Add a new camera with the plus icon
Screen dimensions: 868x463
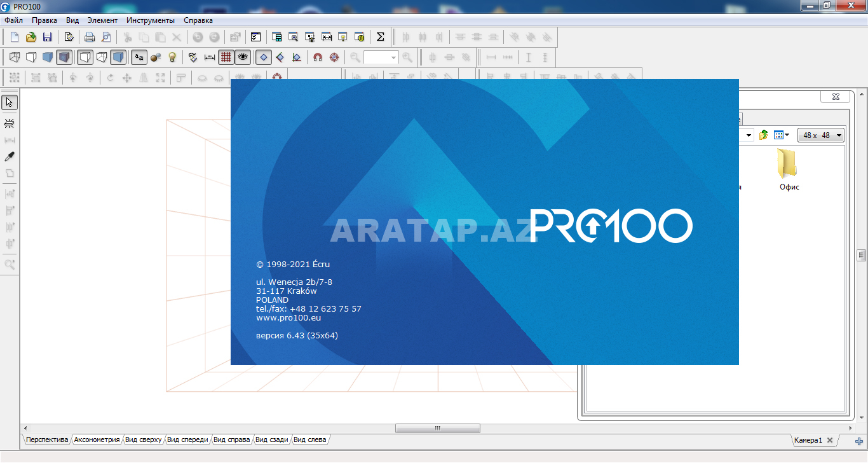(x=859, y=441)
